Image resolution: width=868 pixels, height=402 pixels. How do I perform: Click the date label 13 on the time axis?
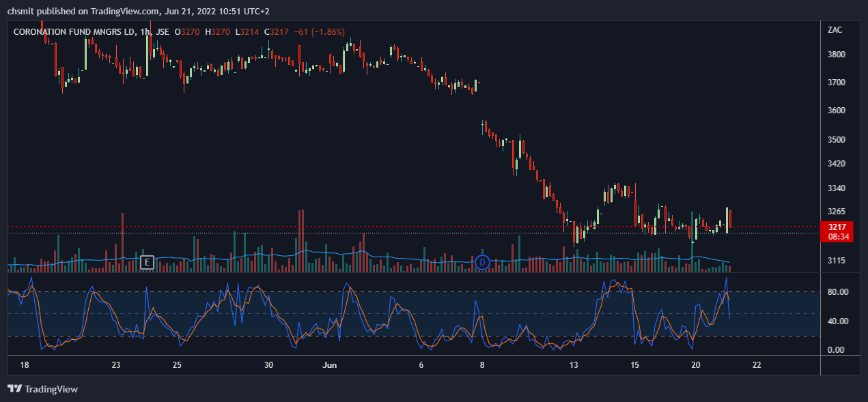(x=574, y=365)
